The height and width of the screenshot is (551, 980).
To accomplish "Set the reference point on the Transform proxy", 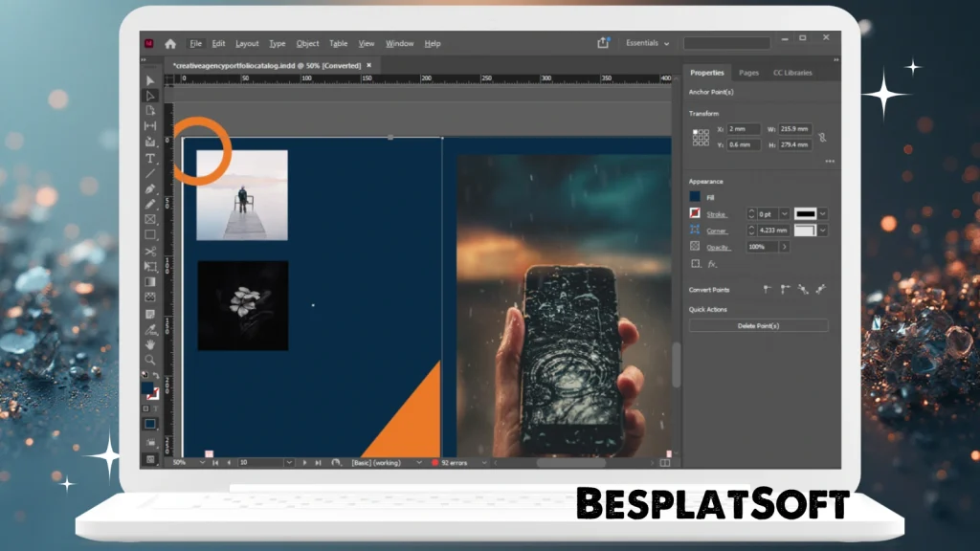I will click(701, 136).
